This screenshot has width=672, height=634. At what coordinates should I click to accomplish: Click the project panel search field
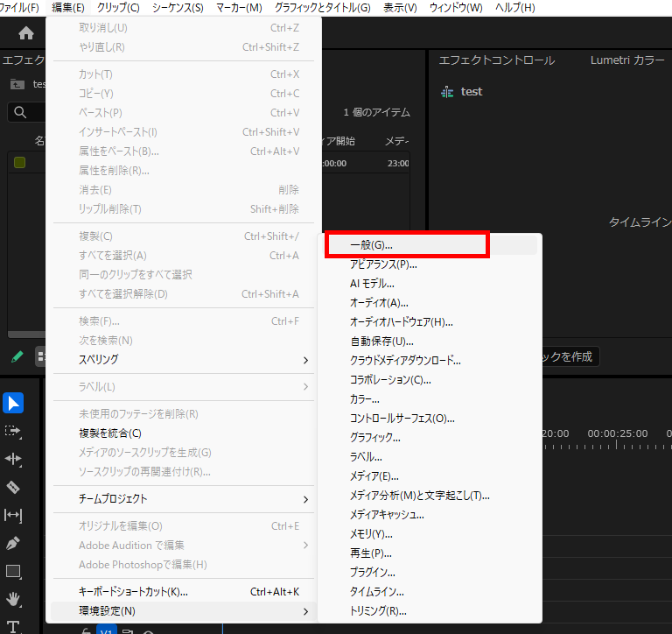click(x=26, y=112)
